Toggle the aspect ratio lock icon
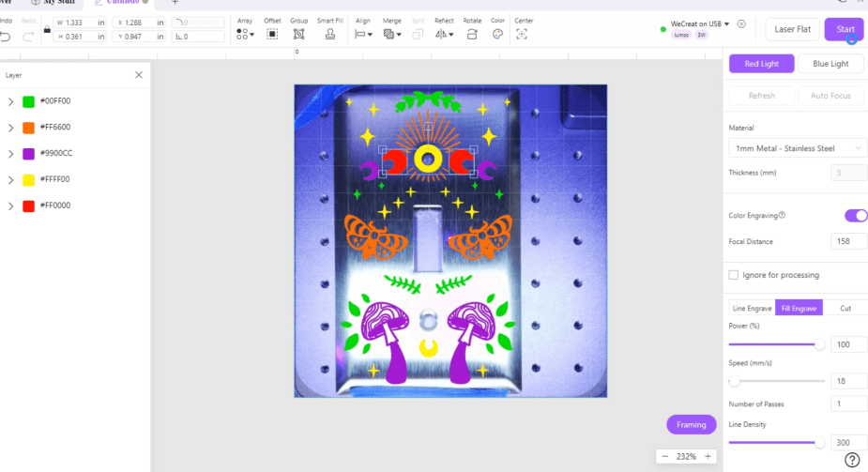 [x=47, y=29]
